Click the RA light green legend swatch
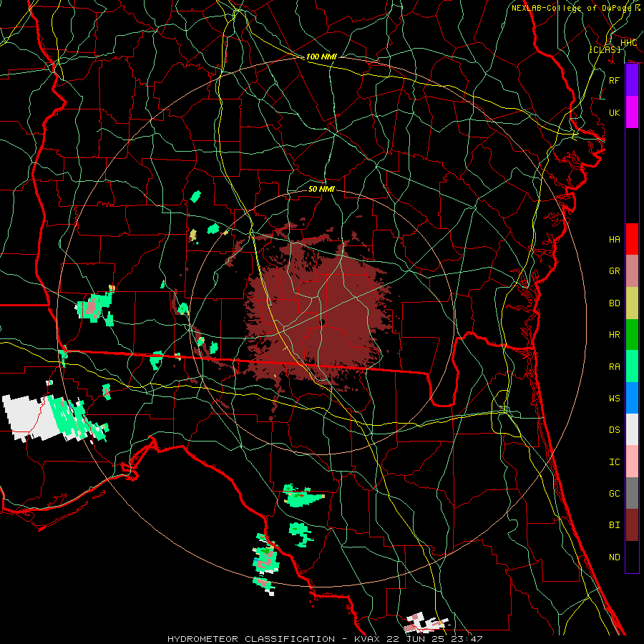Screen dimensions: 644x644 pos(632,366)
